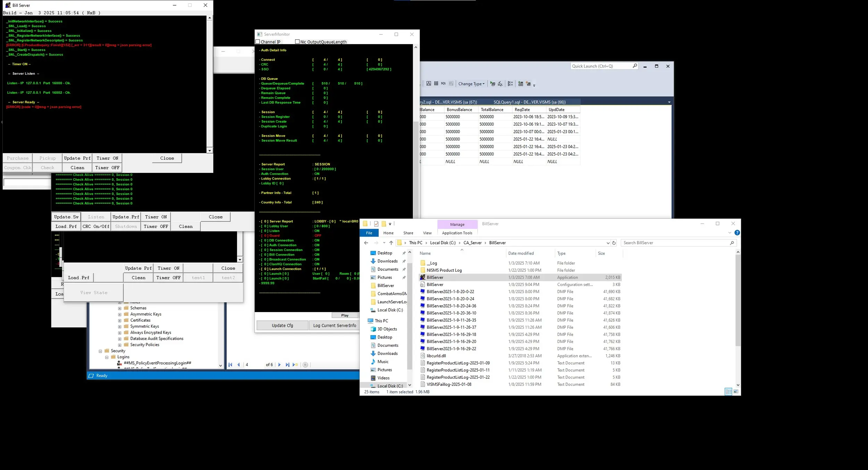Screen dimensions: 868x470
Task: Switch to SQLQuery1.sql tab
Action: pos(529,102)
